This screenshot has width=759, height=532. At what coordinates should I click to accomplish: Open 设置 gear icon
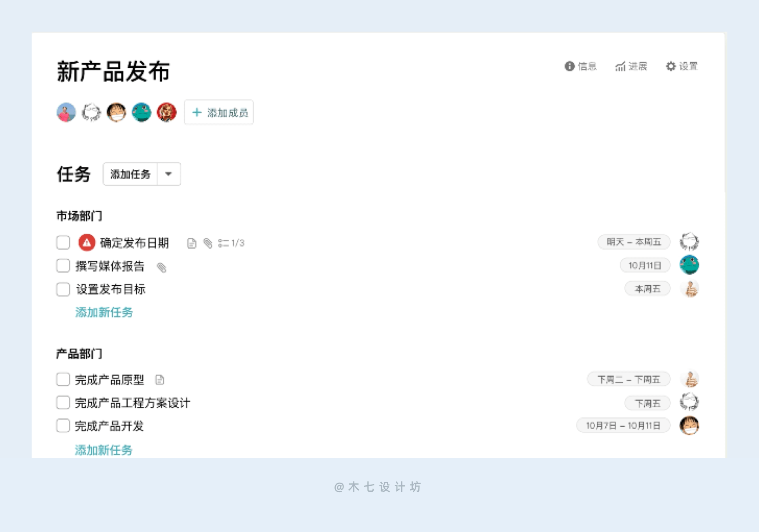[670, 66]
